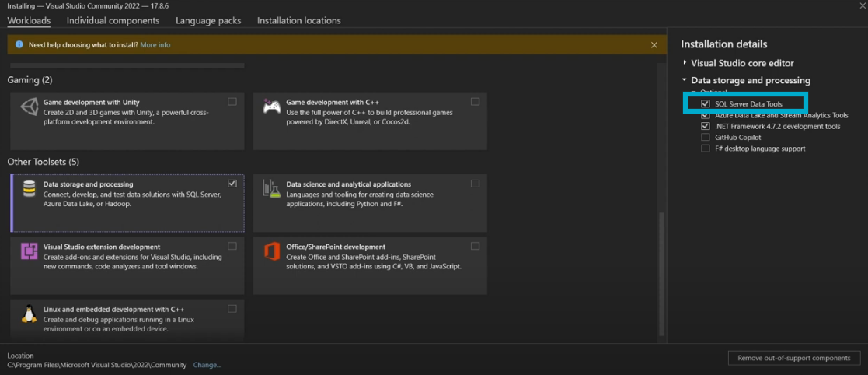The height and width of the screenshot is (375, 868).
Task: Uncheck .NET Framework 4.7.2 development tools
Action: [x=706, y=126]
